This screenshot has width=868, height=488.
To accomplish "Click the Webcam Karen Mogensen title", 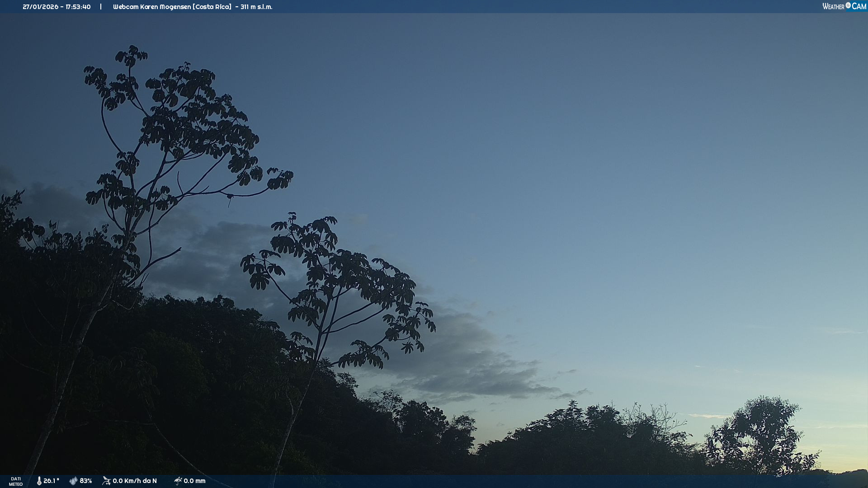I will pos(152,7).
